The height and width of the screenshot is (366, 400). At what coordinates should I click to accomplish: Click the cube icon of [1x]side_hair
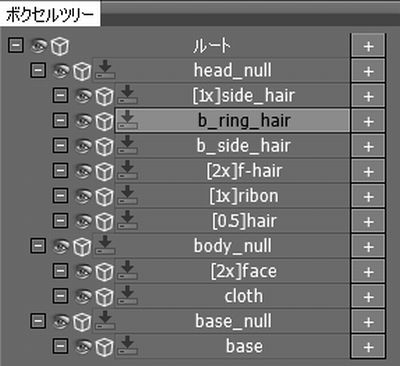coord(104,96)
